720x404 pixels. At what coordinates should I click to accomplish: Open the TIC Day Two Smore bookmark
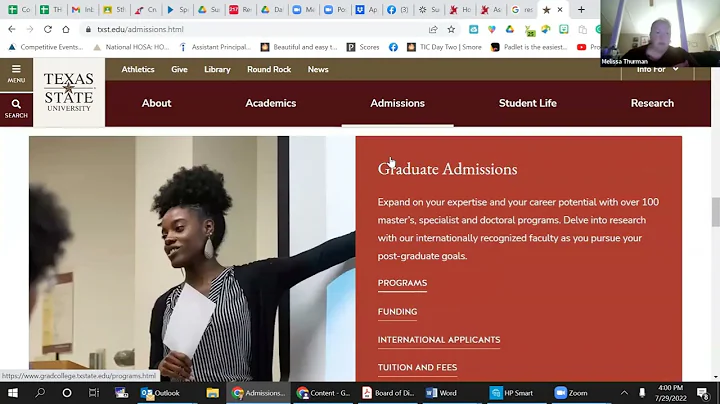click(444, 47)
